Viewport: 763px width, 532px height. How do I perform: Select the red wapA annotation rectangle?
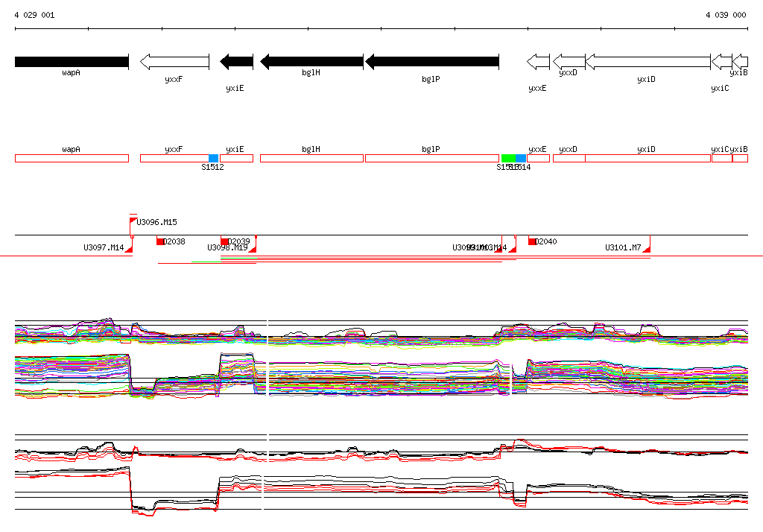tap(72, 158)
